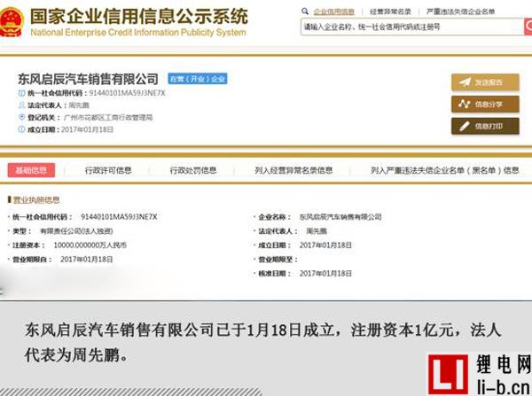Open 经营异常名录 search category

point(390,12)
